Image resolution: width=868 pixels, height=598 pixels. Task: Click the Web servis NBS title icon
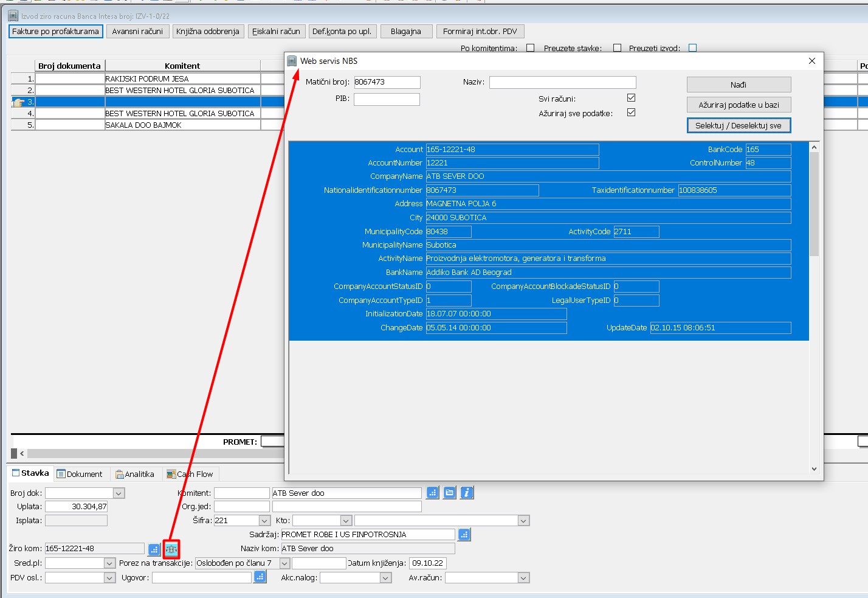tap(292, 61)
